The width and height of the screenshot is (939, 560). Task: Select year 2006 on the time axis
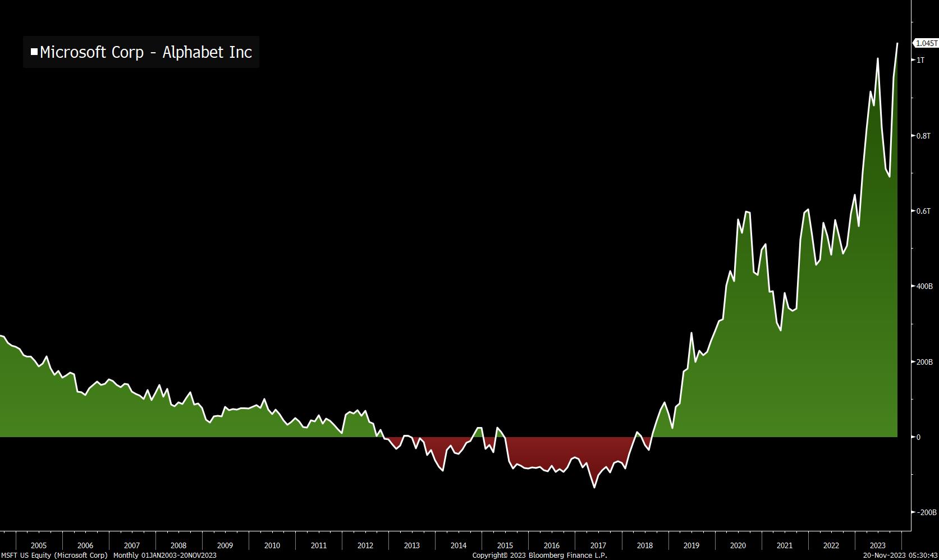point(85,545)
